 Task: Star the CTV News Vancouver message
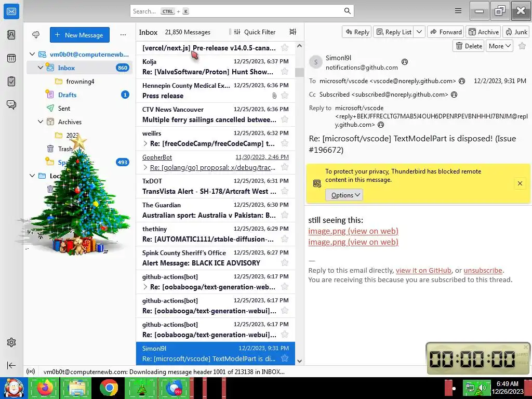tap(285, 119)
